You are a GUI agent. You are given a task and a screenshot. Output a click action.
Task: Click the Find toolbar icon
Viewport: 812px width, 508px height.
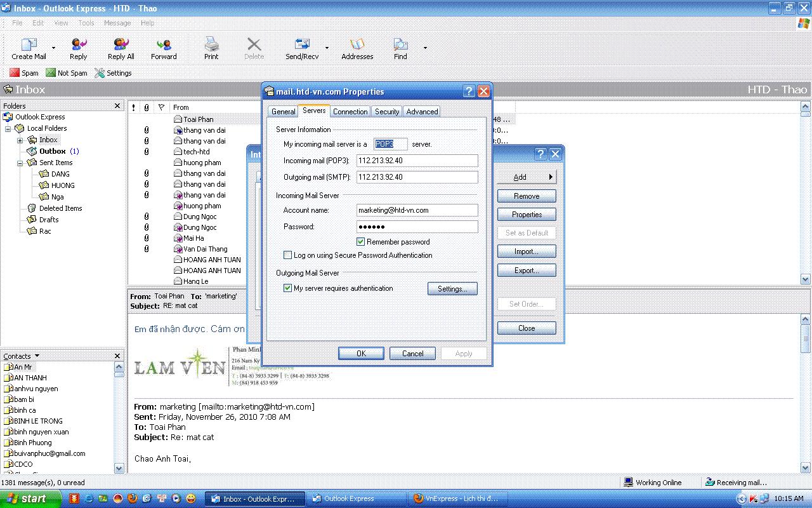[400, 44]
